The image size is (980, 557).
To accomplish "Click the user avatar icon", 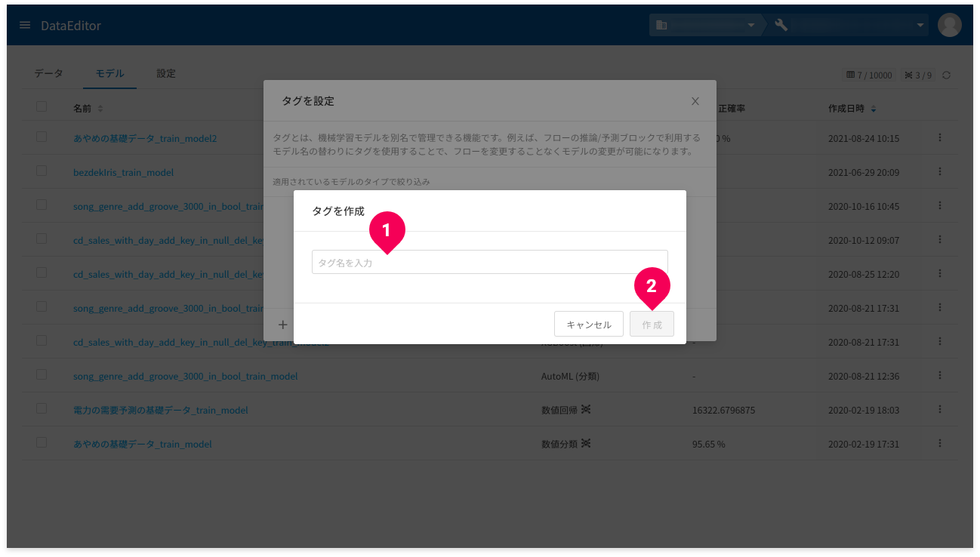I will (x=949, y=25).
